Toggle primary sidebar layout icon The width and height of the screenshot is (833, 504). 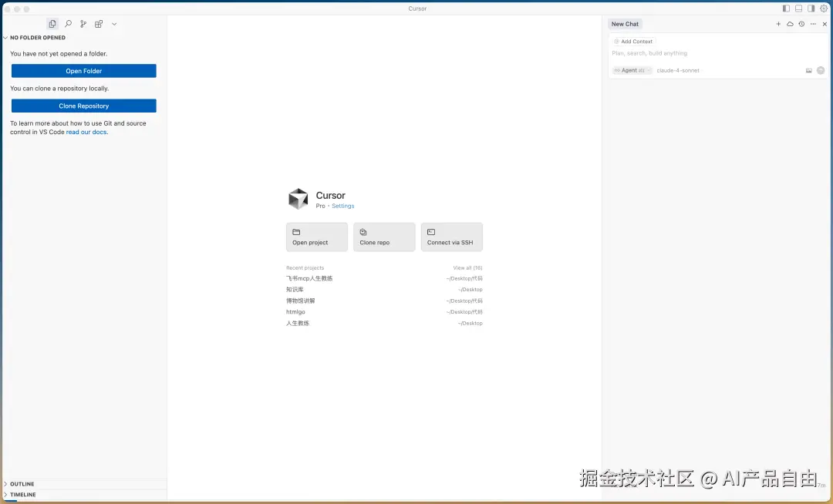[786, 8]
